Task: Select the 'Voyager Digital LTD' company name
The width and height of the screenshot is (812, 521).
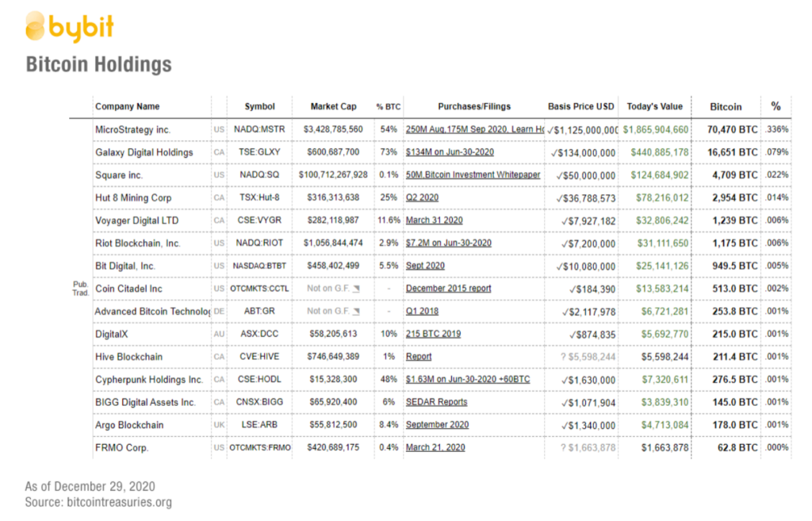Action: 136,220
